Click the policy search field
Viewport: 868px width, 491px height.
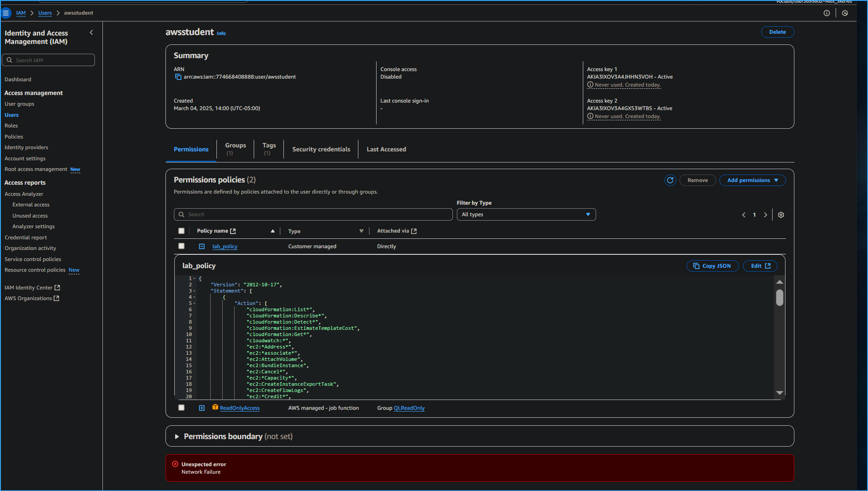coord(313,214)
